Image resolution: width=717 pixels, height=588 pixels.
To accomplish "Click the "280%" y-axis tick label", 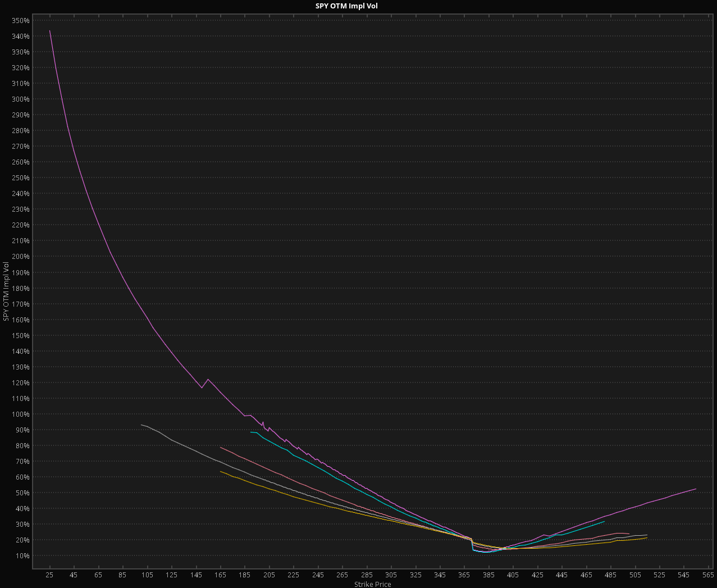I will [20, 131].
